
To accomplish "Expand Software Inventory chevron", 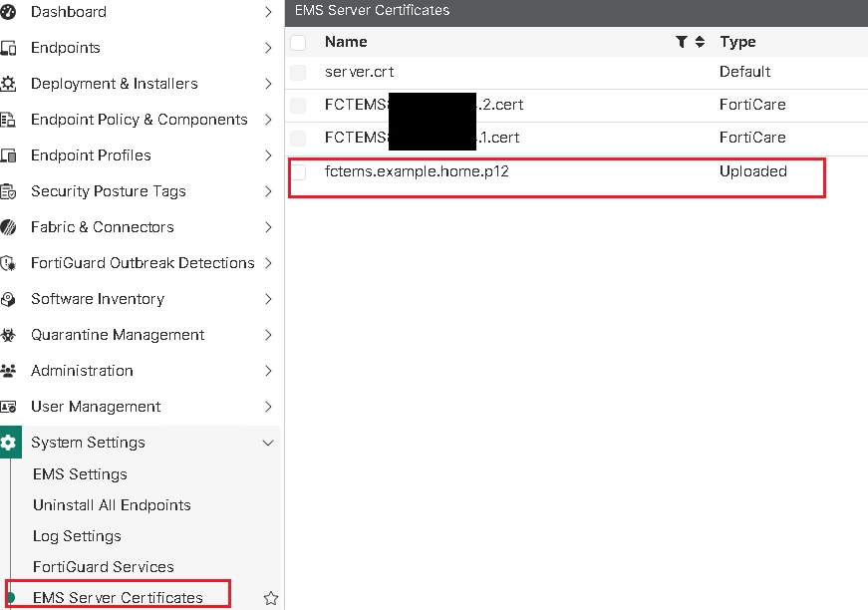I will 268,299.
